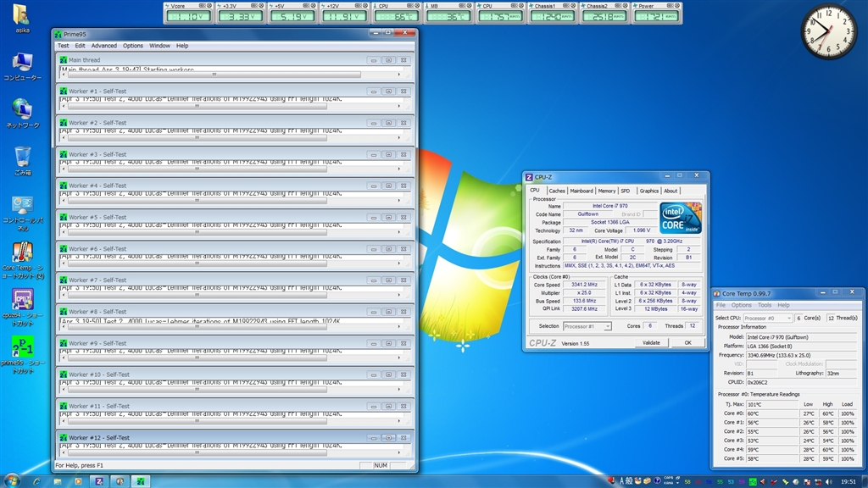Open the Advanced menu in Prime95
This screenshot has height=488, width=868.
(x=104, y=46)
